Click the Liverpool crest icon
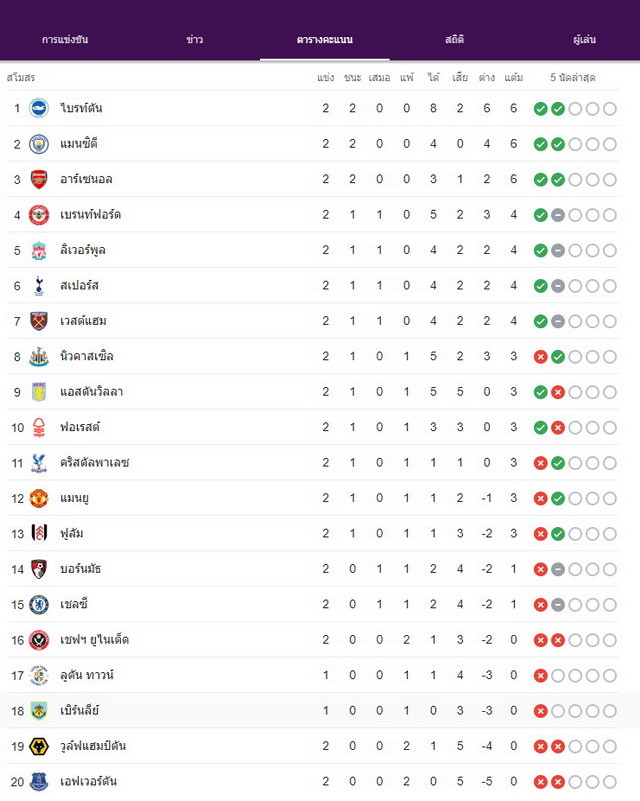The image size is (640, 801). [x=39, y=250]
